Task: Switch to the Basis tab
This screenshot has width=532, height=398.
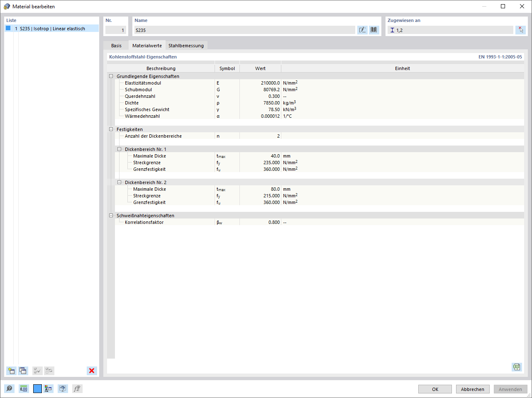Action: click(116, 46)
